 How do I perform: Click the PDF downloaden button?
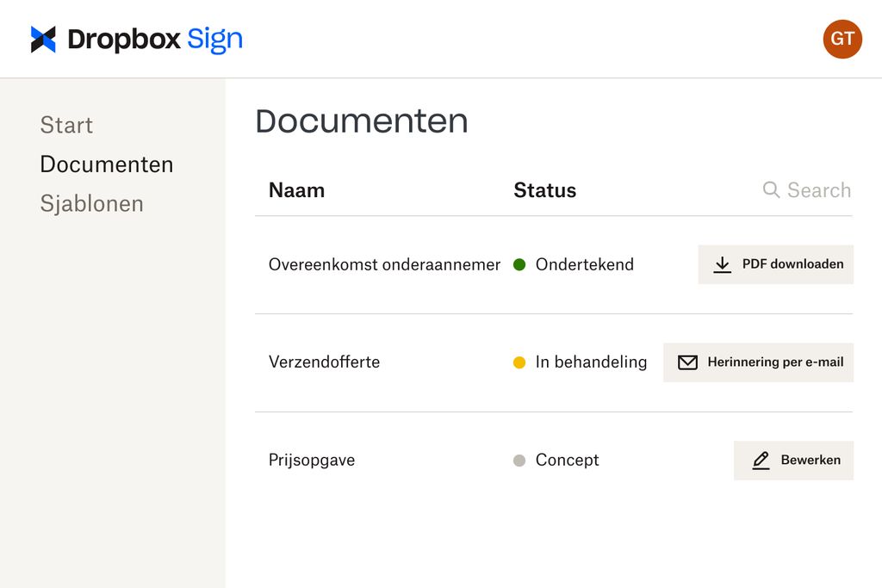(x=775, y=264)
